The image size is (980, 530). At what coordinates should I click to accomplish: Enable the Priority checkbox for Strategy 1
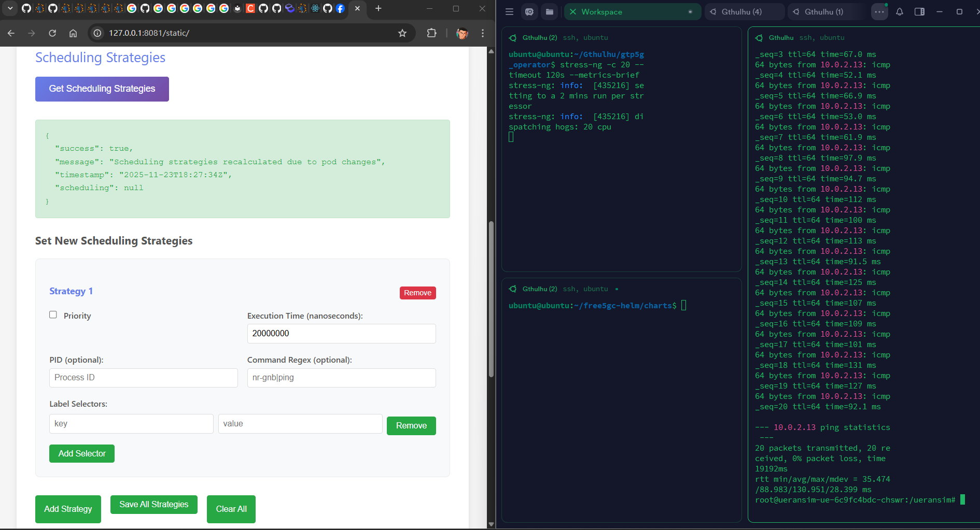pos(53,315)
